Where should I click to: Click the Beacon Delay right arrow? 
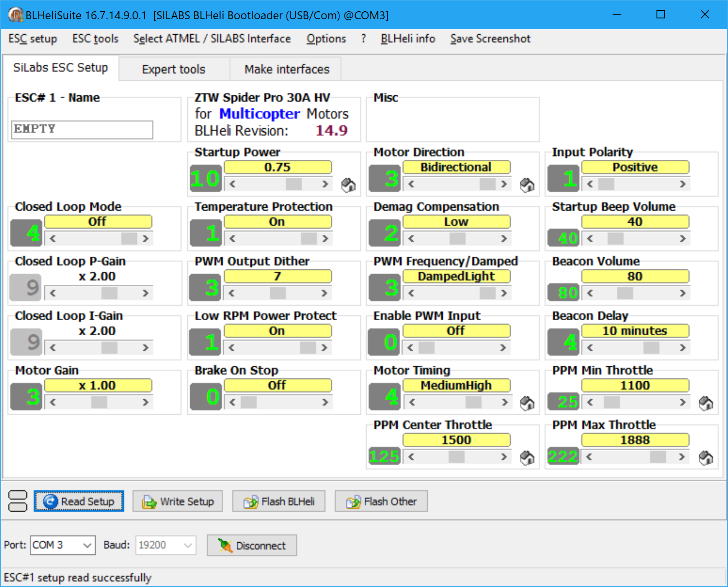[682, 348]
